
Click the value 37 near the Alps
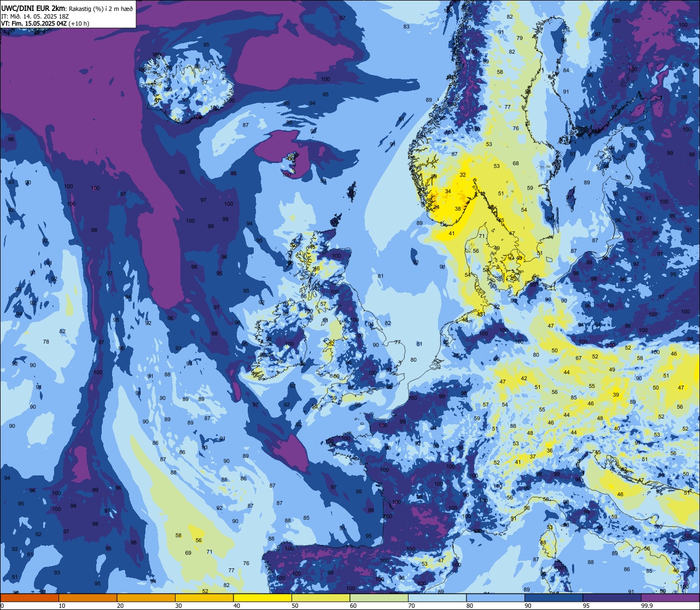click(x=533, y=457)
